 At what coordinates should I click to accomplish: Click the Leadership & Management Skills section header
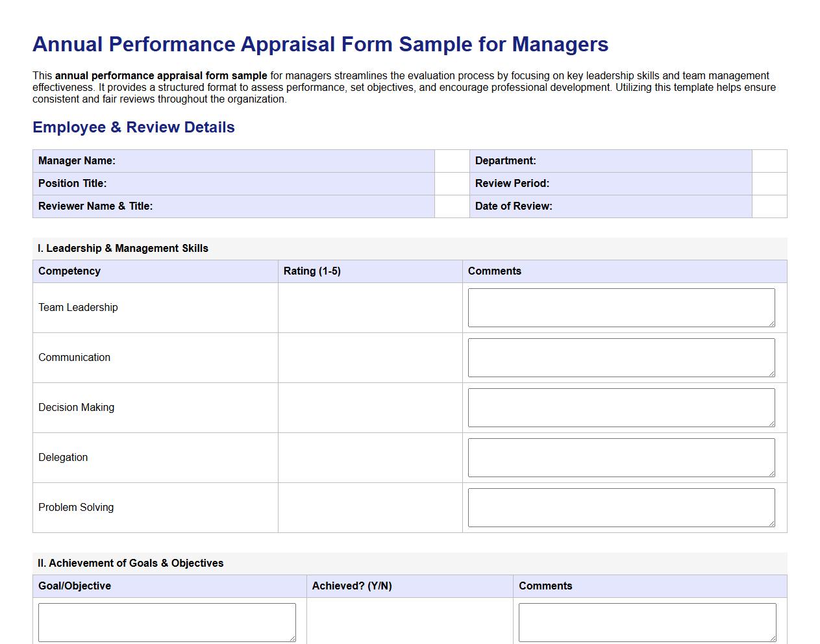coord(123,248)
